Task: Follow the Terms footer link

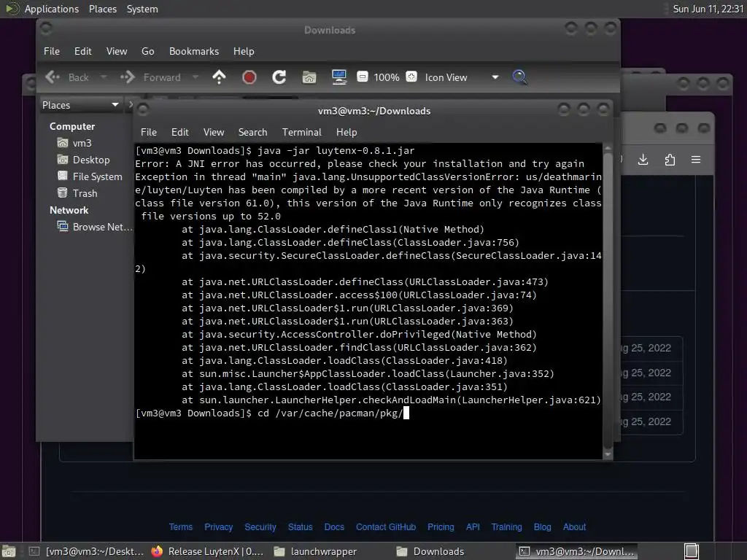Action: 181,527
